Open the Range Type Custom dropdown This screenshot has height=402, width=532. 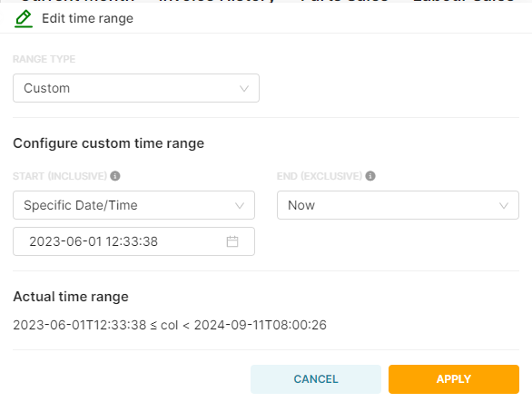coord(136,88)
